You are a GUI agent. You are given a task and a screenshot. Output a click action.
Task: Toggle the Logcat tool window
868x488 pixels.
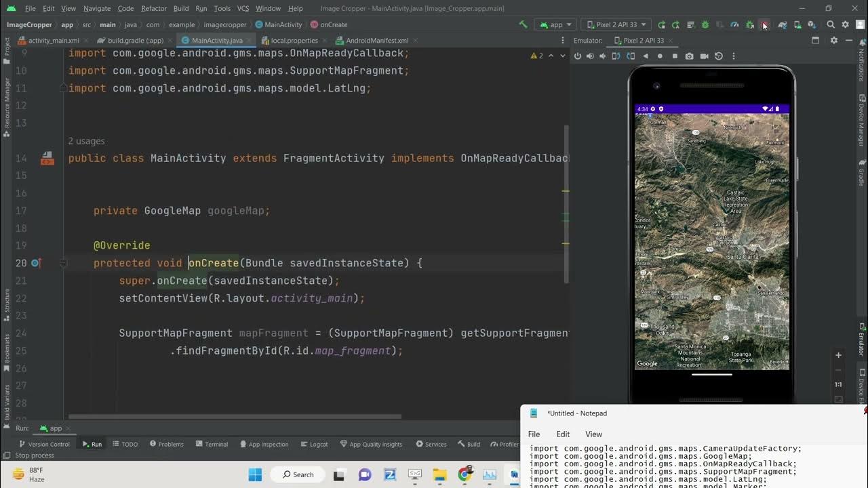314,445
